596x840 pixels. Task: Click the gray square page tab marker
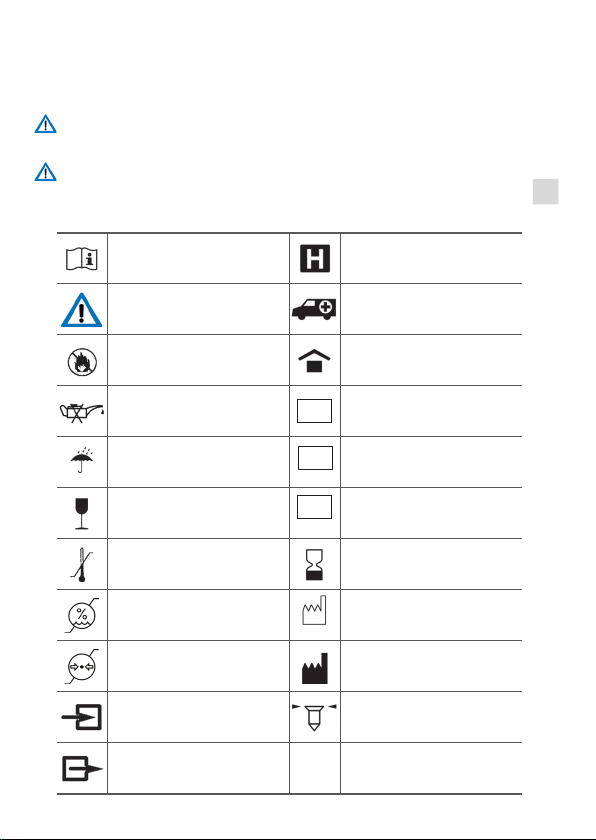545,192
